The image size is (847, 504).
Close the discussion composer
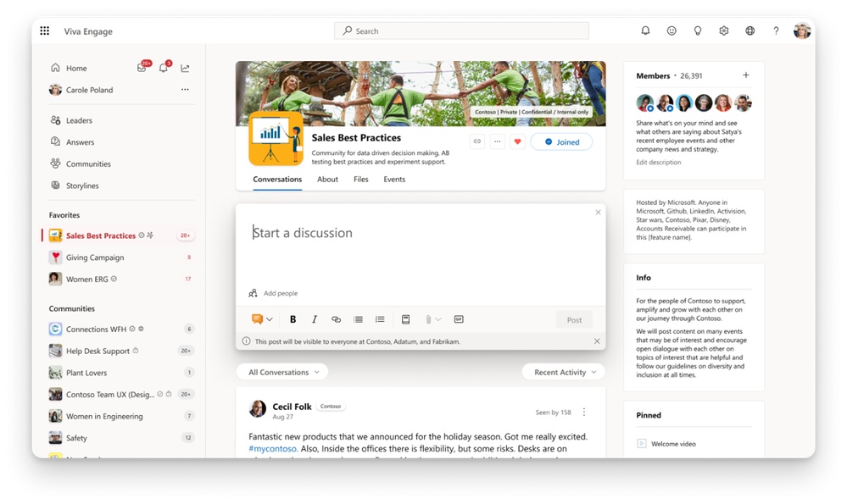[598, 212]
